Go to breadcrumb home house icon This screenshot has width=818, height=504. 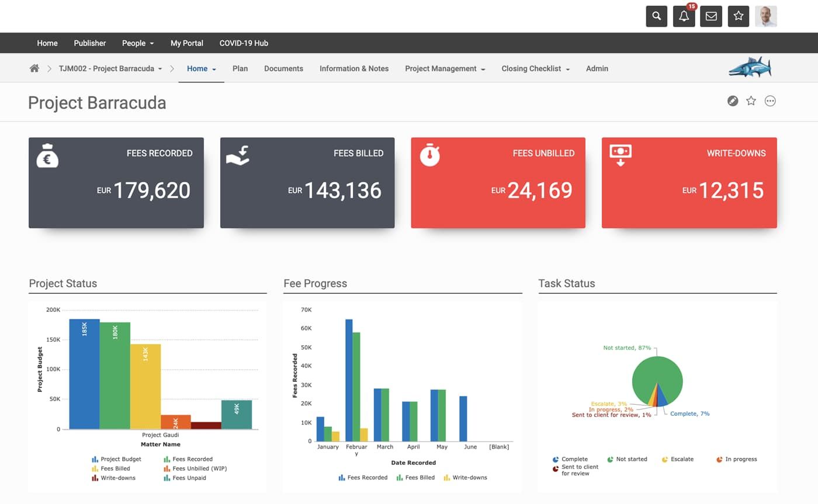pyautogui.click(x=34, y=68)
